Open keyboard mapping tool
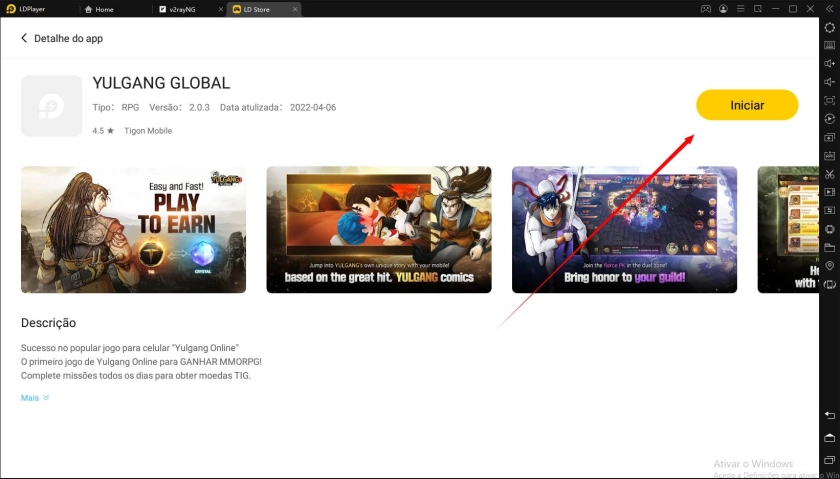Screen dimensions: 840x479 click(x=829, y=46)
